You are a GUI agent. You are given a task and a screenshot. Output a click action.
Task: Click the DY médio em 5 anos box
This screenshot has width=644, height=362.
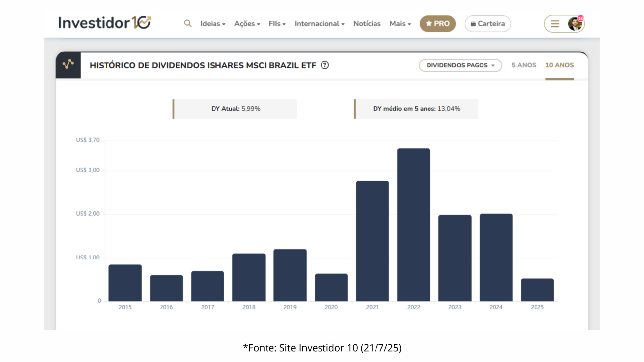tap(416, 109)
